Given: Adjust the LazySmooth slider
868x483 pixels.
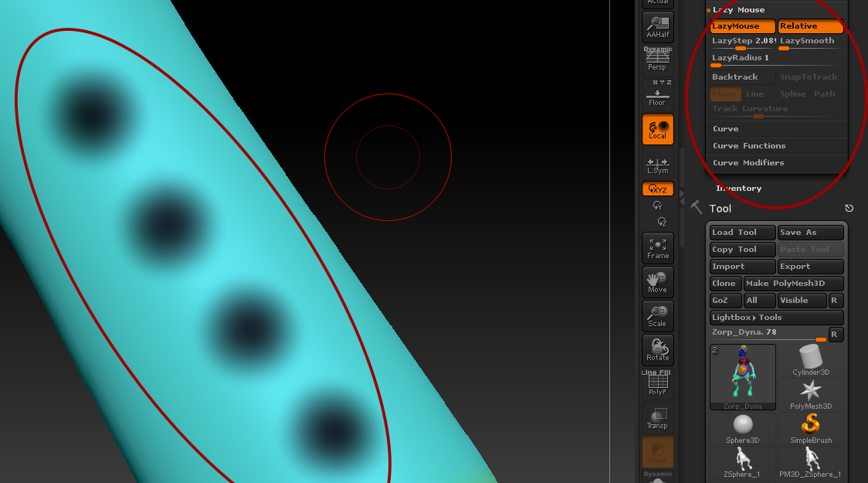Looking at the screenshot, I should (810, 43).
